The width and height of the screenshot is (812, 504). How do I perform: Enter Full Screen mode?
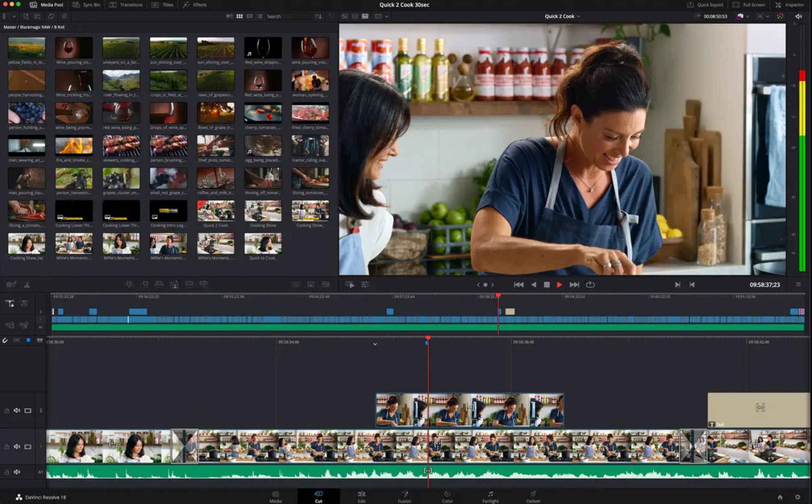click(x=749, y=5)
